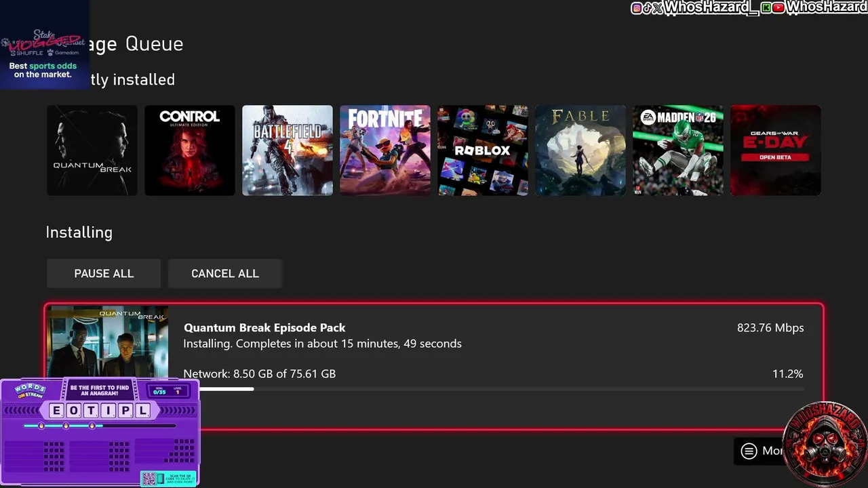Click the letter L tile
The image size is (868, 488).
click(x=143, y=411)
